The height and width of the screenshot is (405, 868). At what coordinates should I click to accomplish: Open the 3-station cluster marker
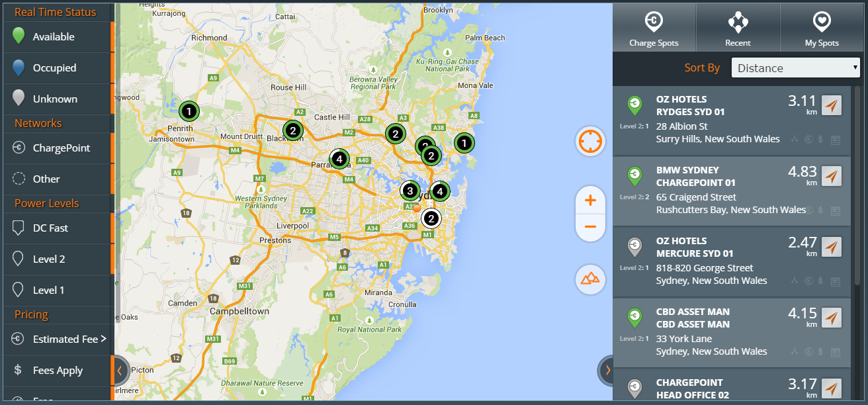(410, 191)
